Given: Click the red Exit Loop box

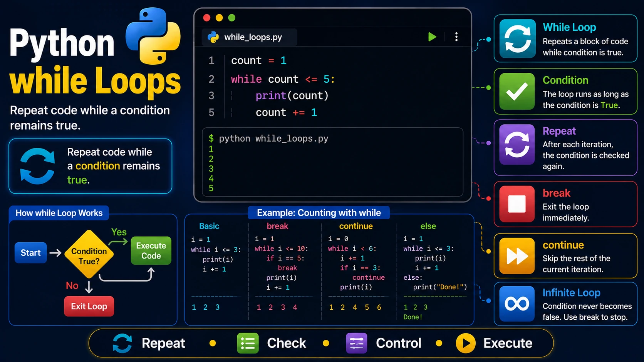Looking at the screenshot, I should point(89,306).
